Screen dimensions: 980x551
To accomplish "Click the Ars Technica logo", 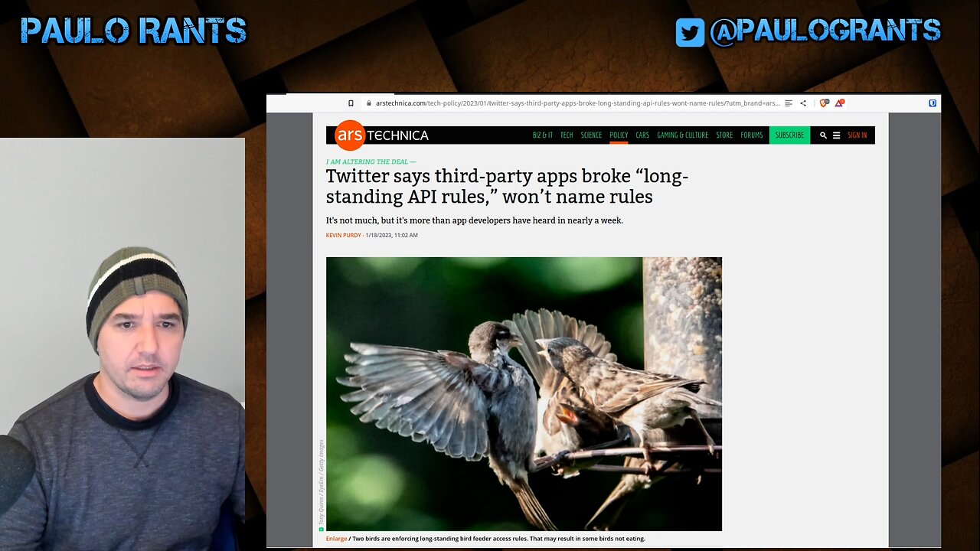I will pyautogui.click(x=381, y=135).
